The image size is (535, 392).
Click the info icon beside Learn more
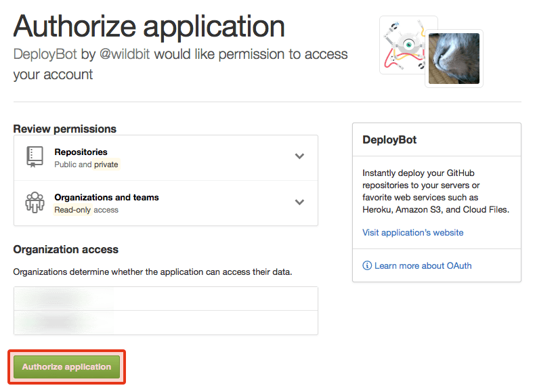coord(367,265)
